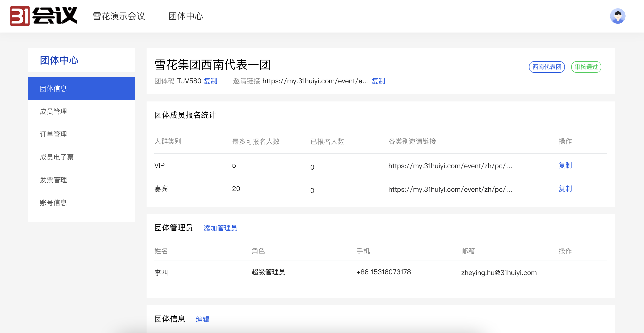Click the VIP category cell

click(x=159, y=166)
